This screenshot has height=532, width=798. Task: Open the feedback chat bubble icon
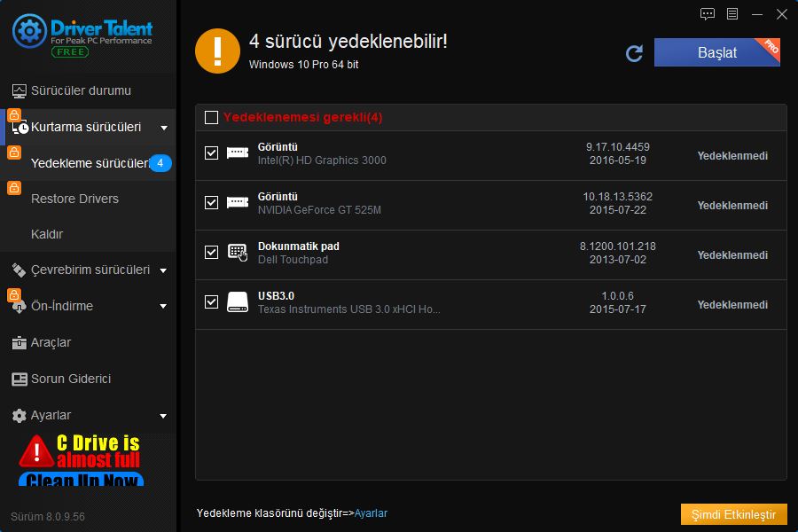tap(708, 14)
